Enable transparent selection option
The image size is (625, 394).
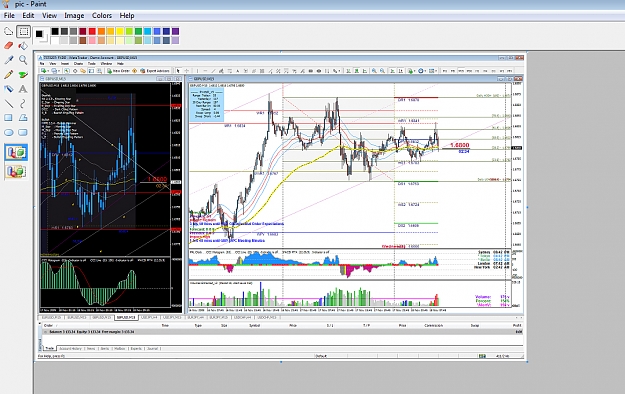pyautogui.click(x=16, y=172)
